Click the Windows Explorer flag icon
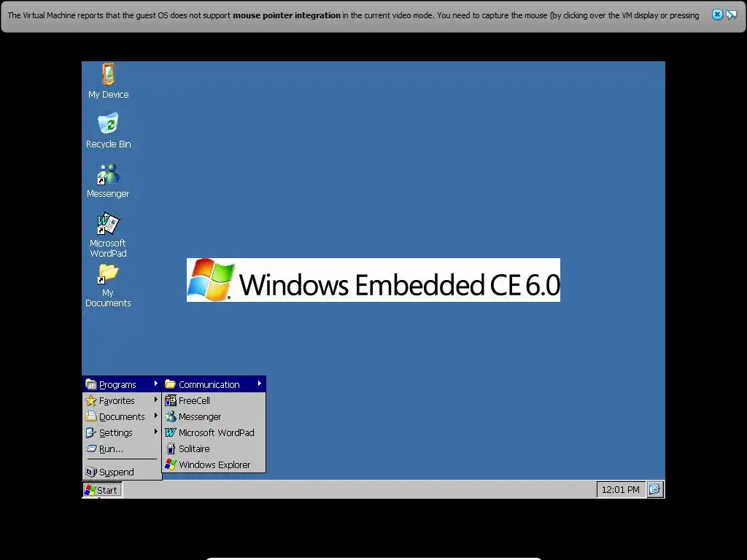 coord(171,464)
